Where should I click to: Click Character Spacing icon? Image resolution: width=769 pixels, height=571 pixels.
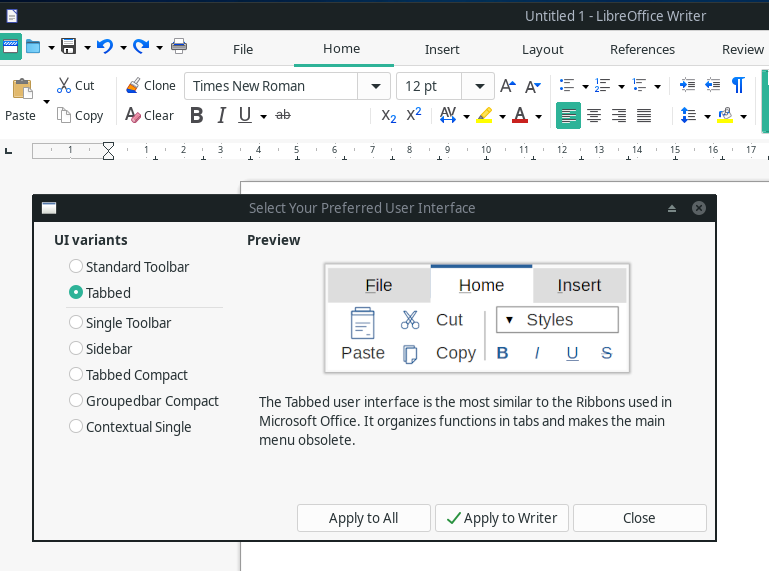(x=448, y=115)
